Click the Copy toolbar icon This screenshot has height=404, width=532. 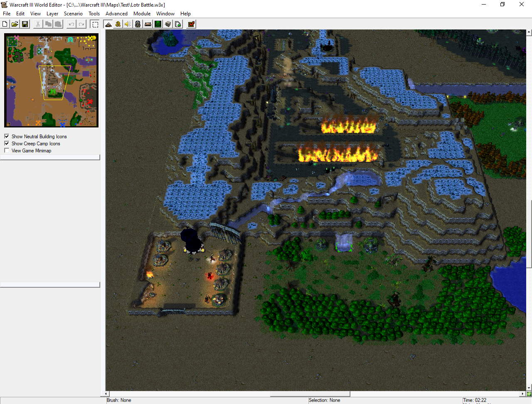pyautogui.click(x=48, y=24)
